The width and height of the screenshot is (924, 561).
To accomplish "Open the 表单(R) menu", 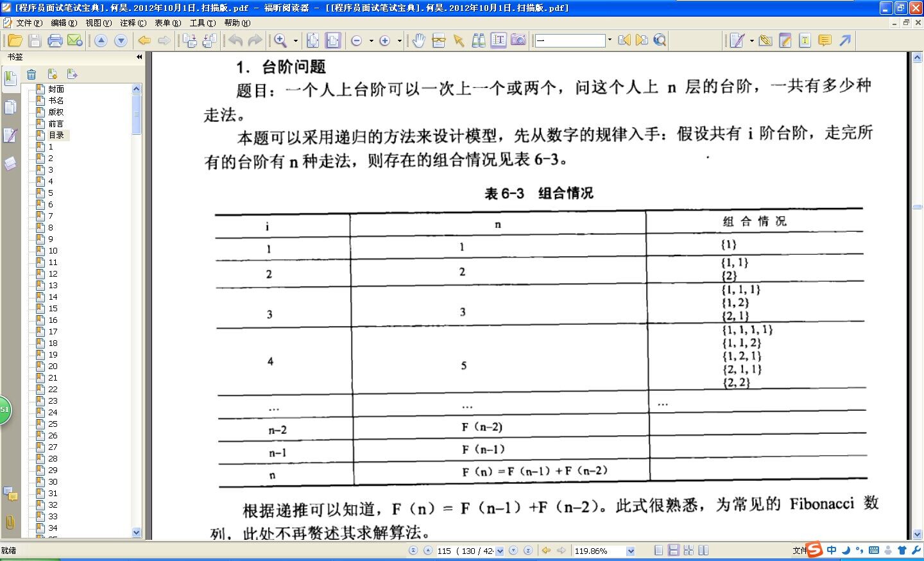I will [167, 22].
